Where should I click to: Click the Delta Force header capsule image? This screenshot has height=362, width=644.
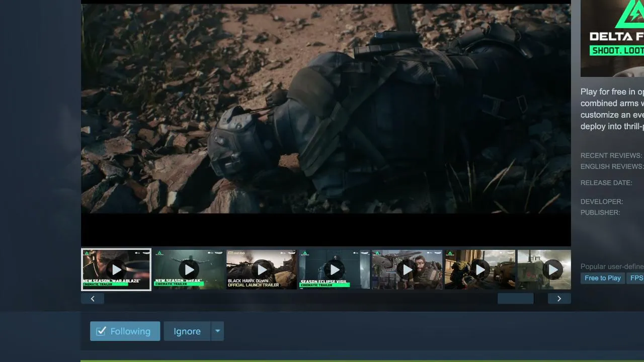[612, 38]
